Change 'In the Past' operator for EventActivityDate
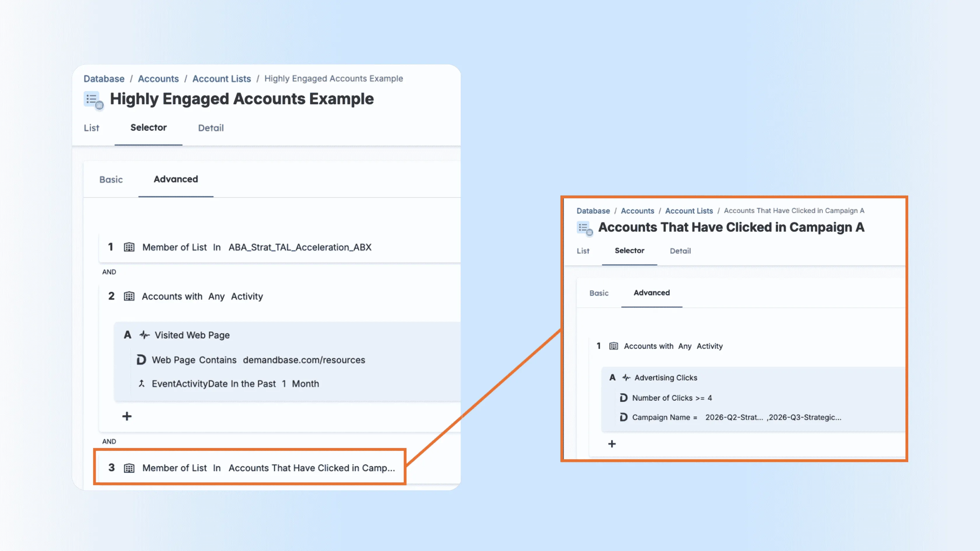 (x=253, y=384)
